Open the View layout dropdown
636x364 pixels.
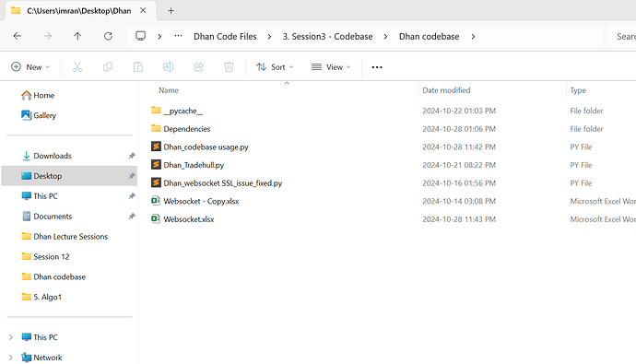[x=331, y=67]
